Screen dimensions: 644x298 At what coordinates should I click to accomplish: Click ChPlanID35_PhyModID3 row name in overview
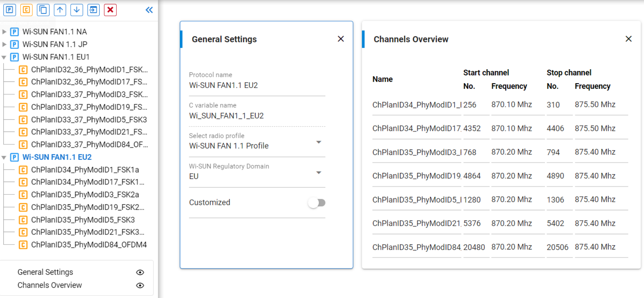coord(417,152)
